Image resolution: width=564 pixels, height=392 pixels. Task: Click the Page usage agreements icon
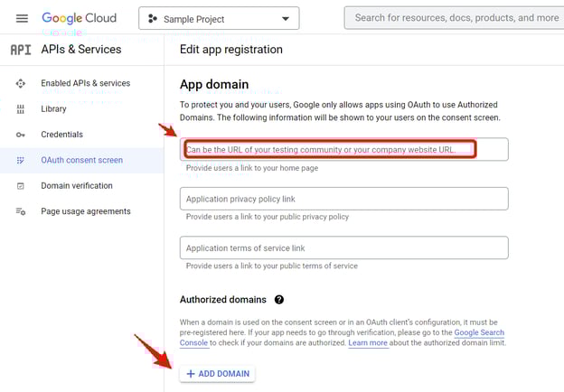[21, 211]
